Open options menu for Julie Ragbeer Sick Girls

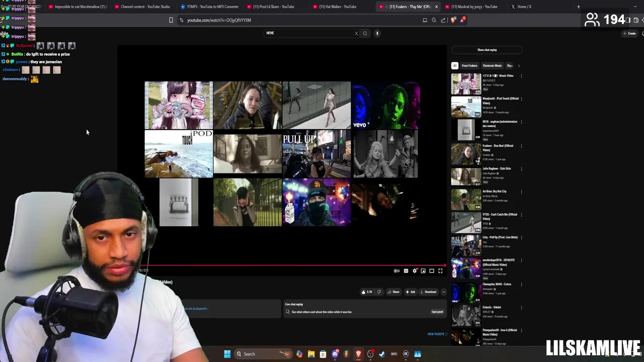tap(521, 169)
